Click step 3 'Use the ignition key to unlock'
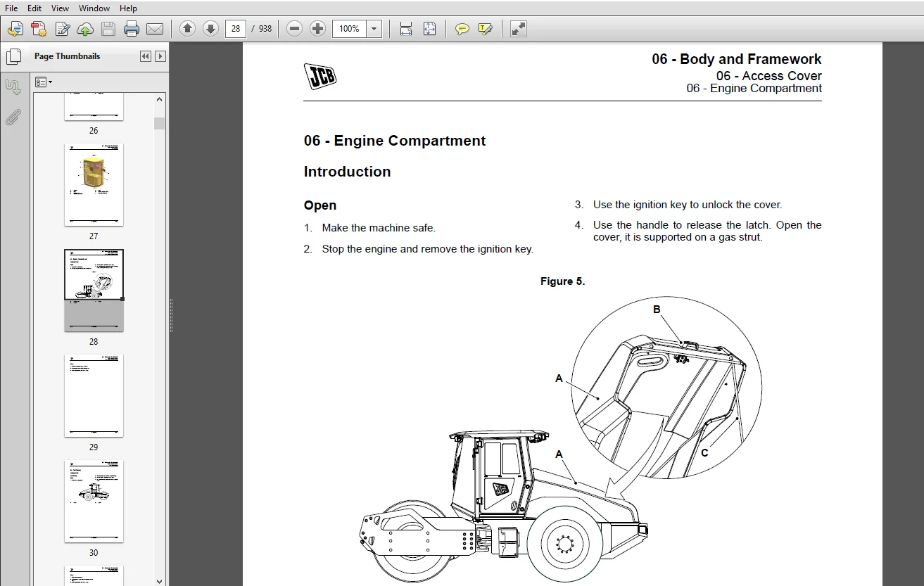The image size is (924, 586). point(688,205)
